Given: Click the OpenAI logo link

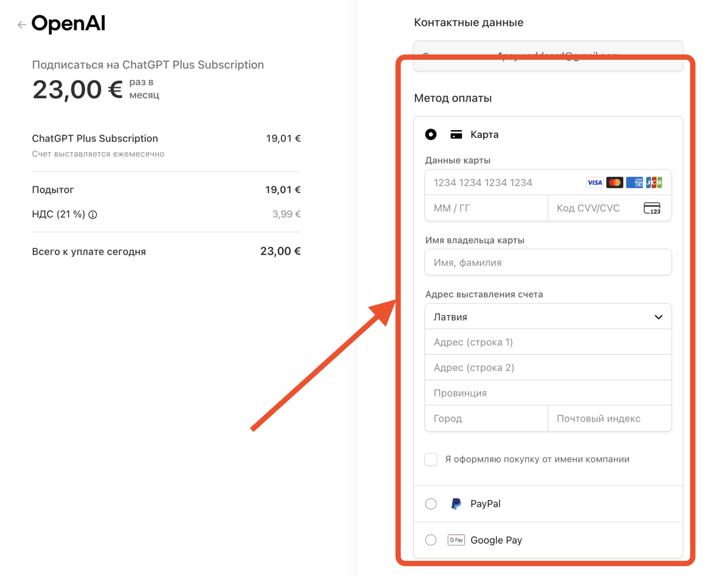Looking at the screenshot, I should [x=68, y=23].
